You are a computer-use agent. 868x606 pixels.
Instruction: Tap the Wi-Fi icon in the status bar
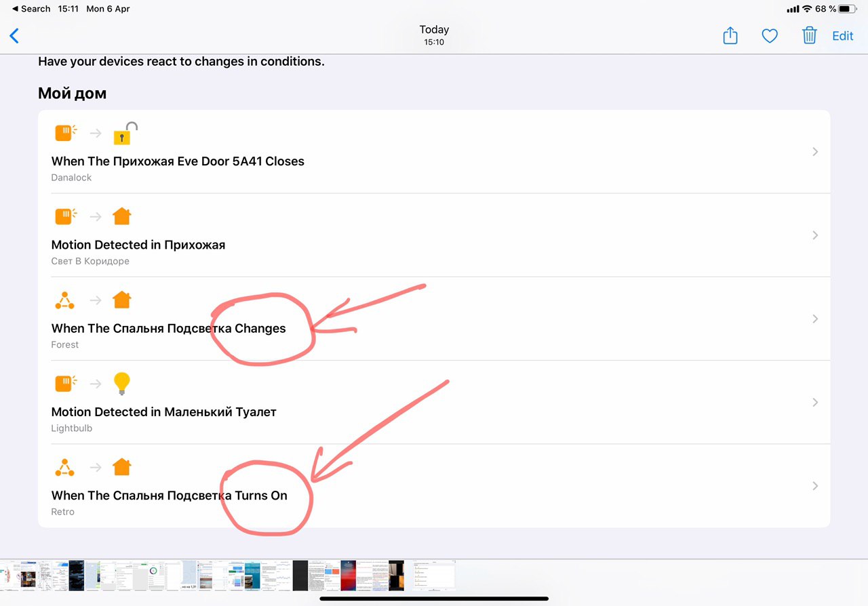pos(807,9)
